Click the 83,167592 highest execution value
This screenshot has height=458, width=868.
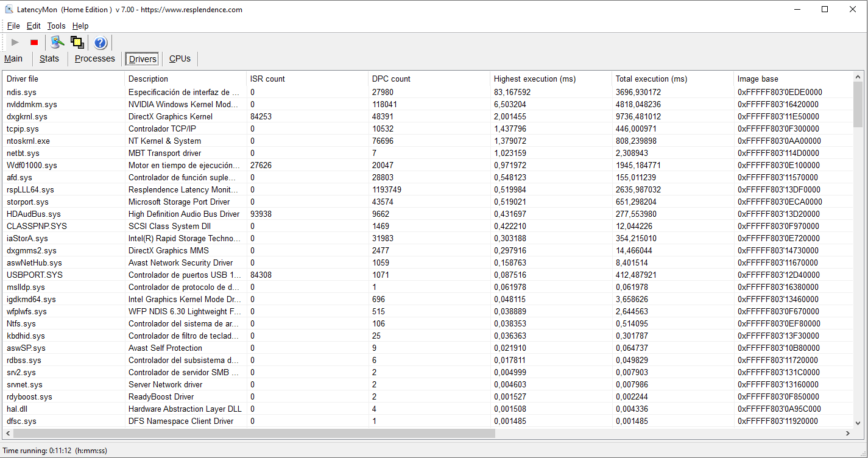coord(512,92)
